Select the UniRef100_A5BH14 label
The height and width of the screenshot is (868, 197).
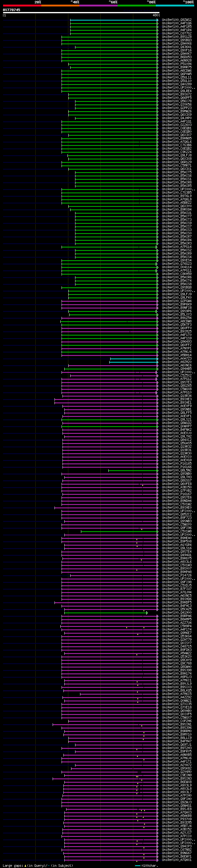[x=176, y=355]
